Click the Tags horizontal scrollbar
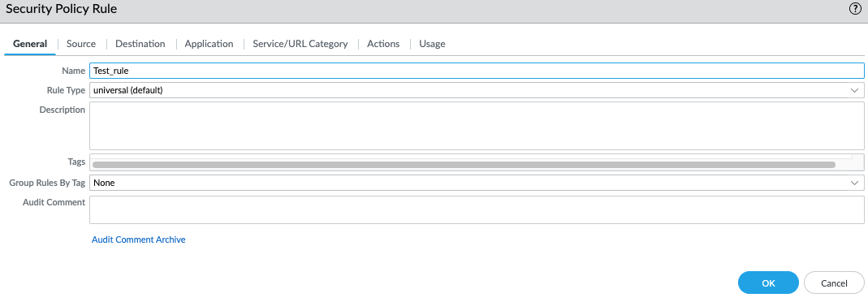Screen dimensions: 868x302 point(464,164)
